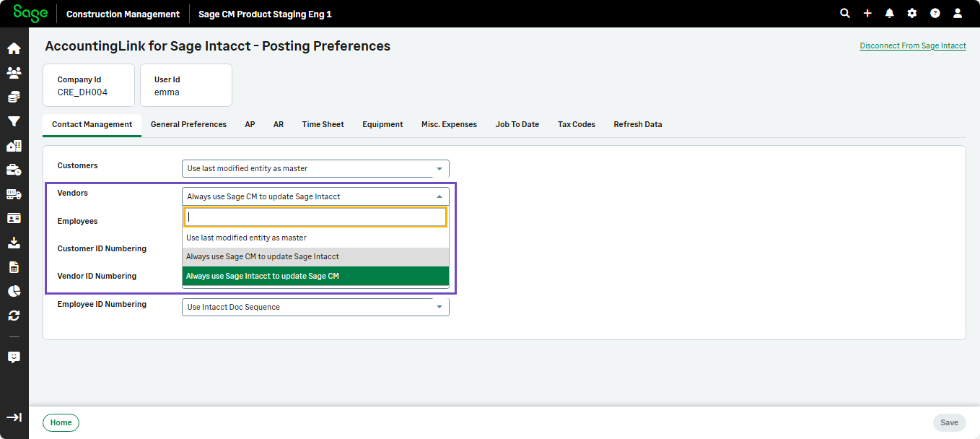Open truck icon in sidebar

[14, 194]
